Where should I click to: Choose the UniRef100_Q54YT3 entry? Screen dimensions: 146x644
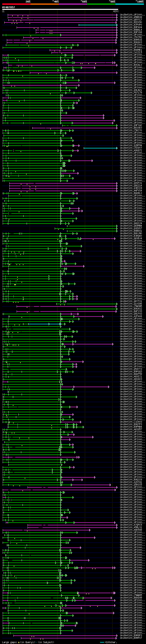tap(131, 369)
